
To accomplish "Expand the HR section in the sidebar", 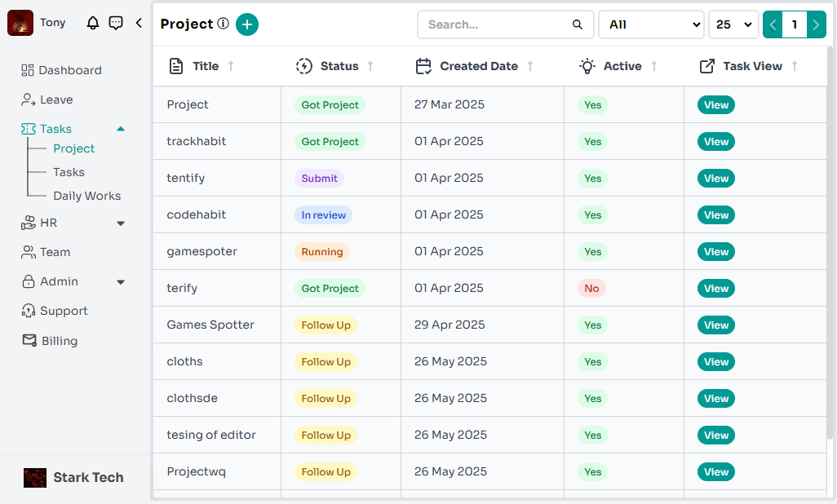I will (x=120, y=223).
